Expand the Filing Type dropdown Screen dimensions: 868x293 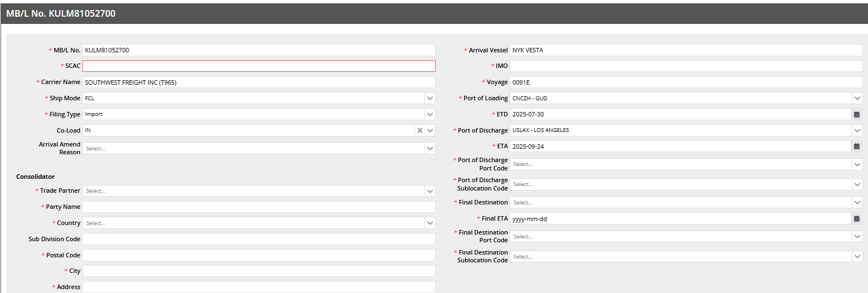pos(430,115)
